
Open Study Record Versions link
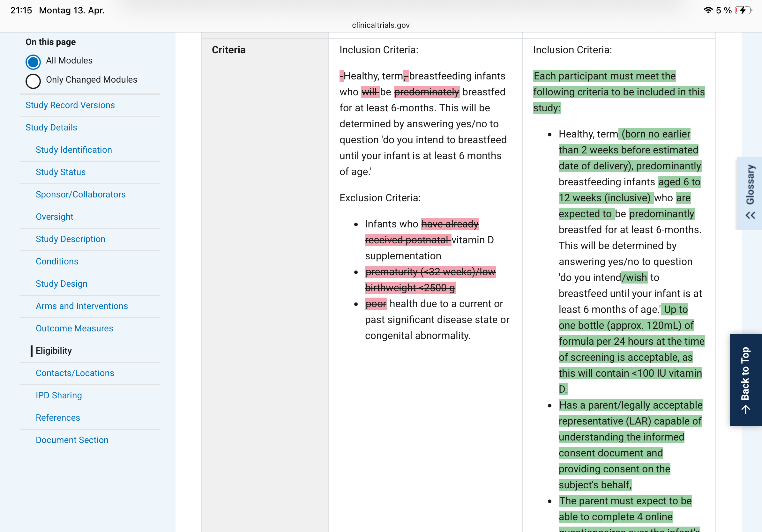(x=70, y=105)
